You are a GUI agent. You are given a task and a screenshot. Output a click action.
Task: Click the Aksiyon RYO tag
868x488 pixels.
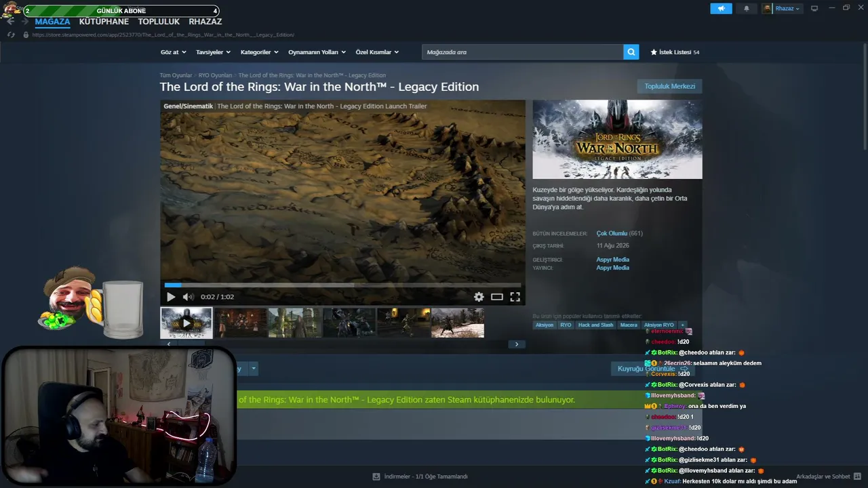659,325
